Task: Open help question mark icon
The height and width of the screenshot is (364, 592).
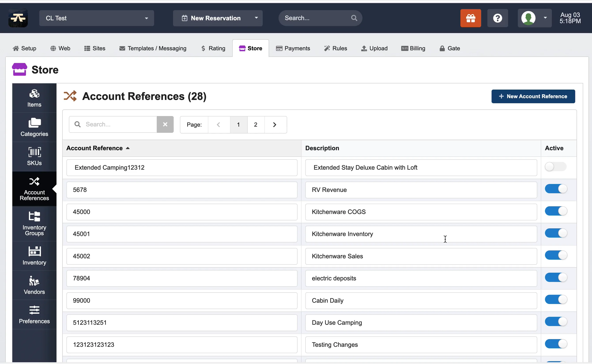Action: [497, 18]
